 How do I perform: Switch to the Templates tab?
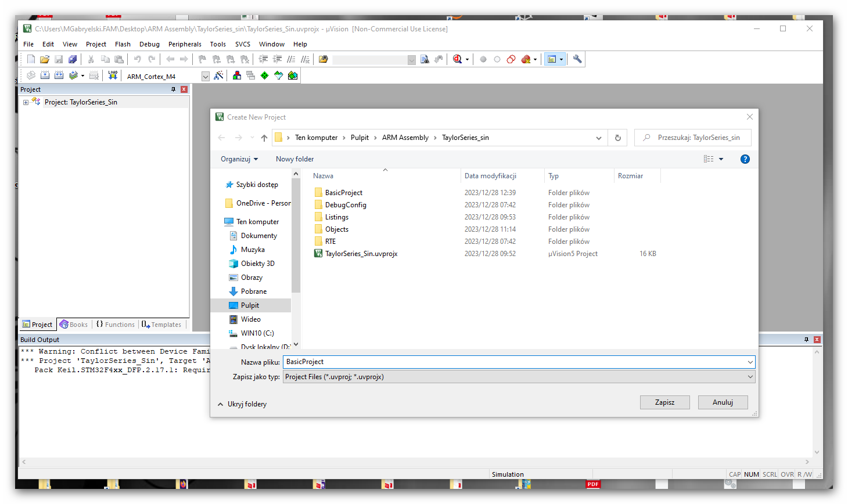point(161,325)
